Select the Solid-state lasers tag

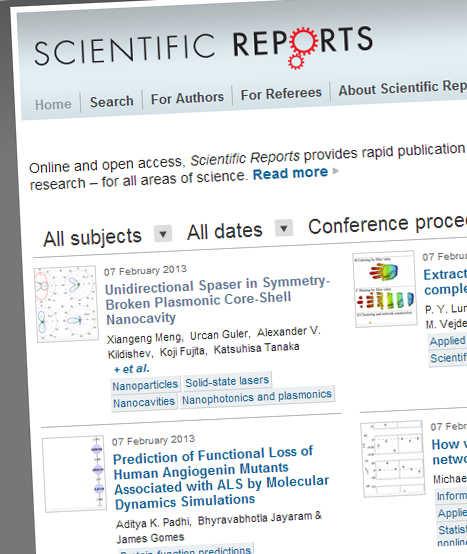tap(227, 381)
